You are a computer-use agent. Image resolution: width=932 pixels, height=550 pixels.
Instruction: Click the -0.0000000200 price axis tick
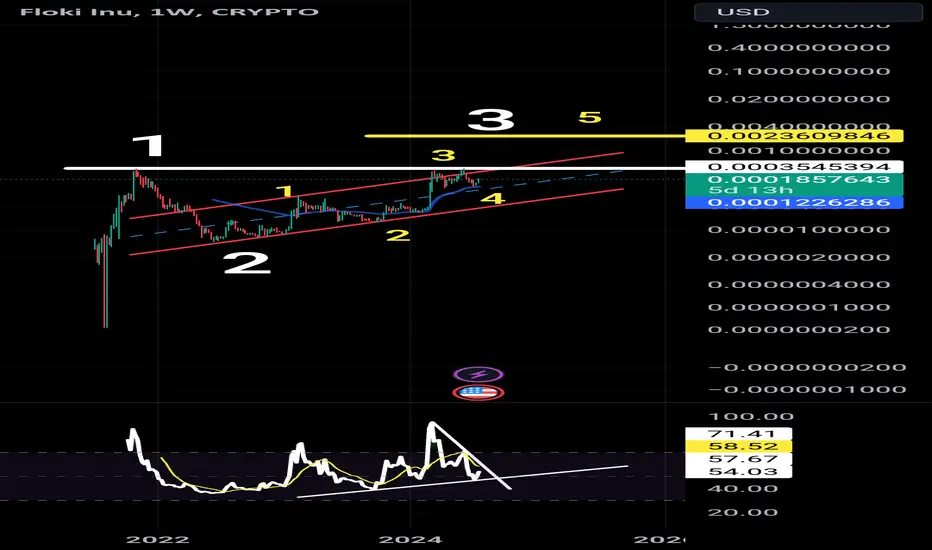[x=807, y=367]
